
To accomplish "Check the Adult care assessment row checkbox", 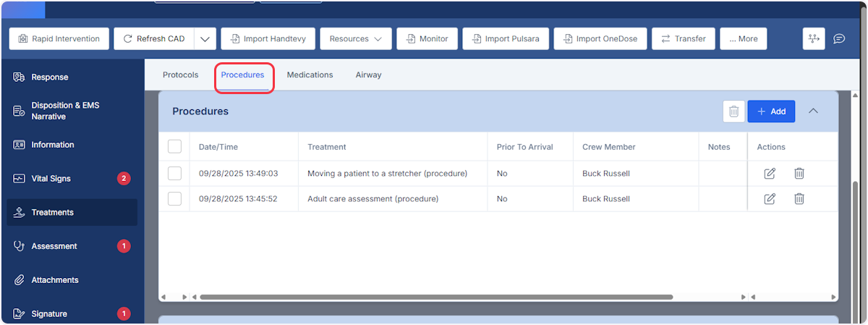I will coord(174,198).
